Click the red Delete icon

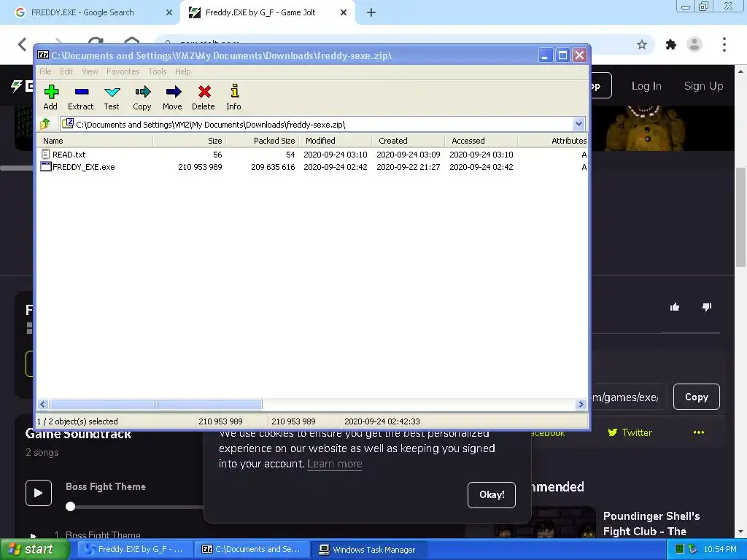pyautogui.click(x=204, y=91)
